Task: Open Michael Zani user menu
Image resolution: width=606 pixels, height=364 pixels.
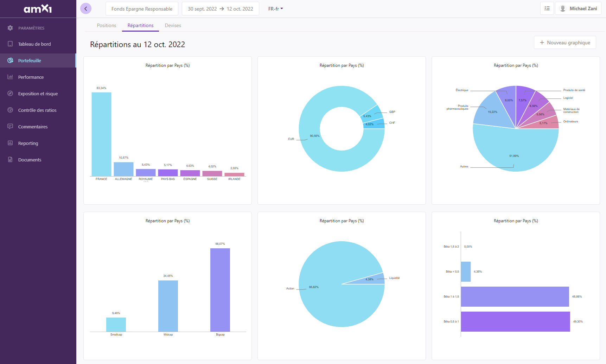Action: pos(578,8)
